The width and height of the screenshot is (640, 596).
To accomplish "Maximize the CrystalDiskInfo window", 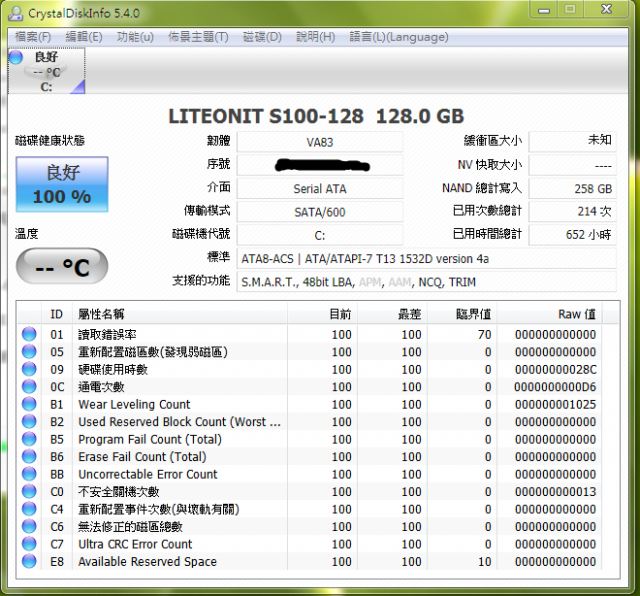I will (x=571, y=9).
